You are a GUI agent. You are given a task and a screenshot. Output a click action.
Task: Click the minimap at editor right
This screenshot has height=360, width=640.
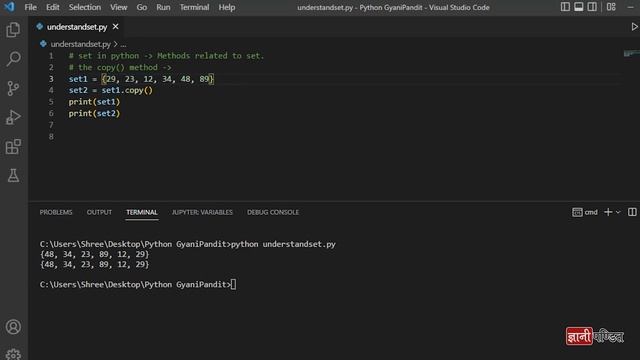(631, 54)
